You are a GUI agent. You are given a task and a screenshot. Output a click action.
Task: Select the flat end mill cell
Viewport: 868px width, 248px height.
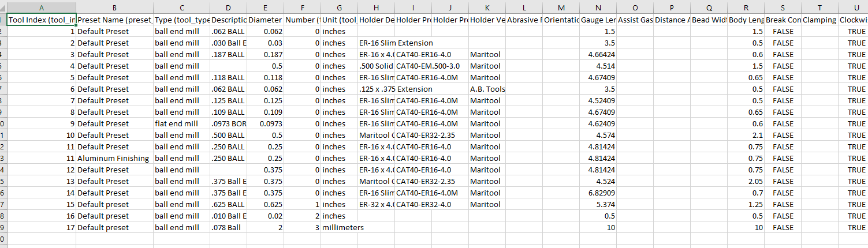tap(176, 123)
